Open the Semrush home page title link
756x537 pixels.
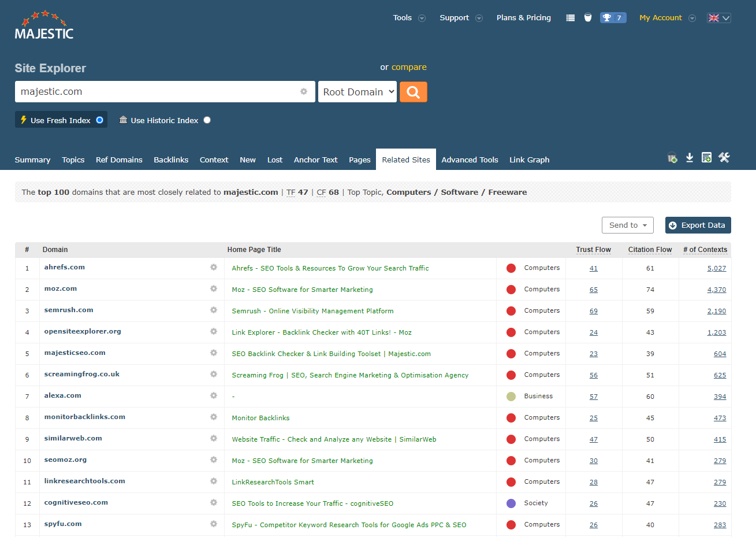[312, 311]
